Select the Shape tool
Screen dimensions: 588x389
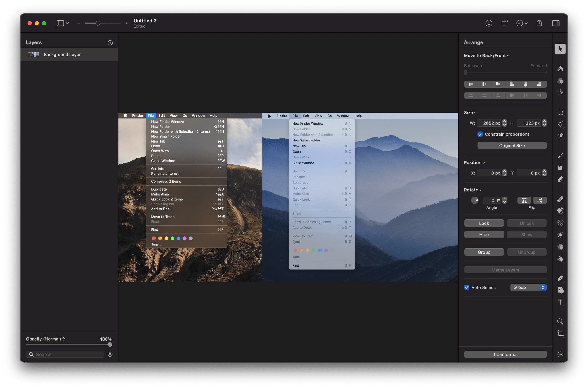point(560,290)
